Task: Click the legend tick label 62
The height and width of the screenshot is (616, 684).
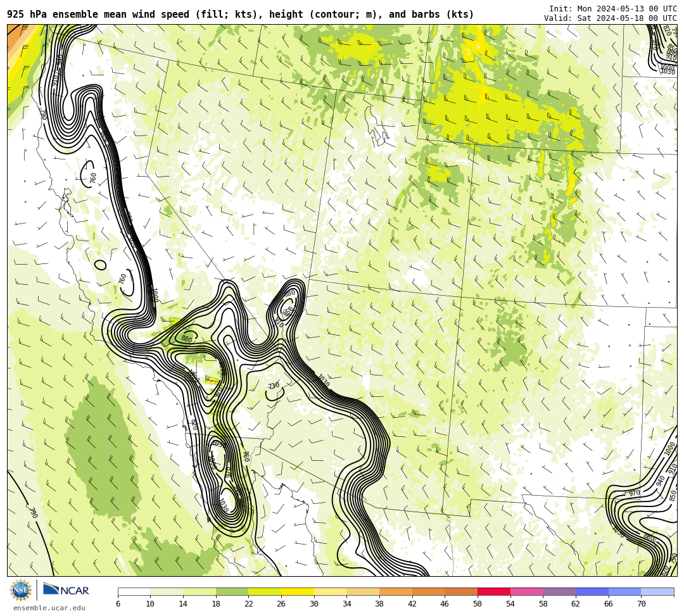Action: pyautogui.click(x=576, y=604)
